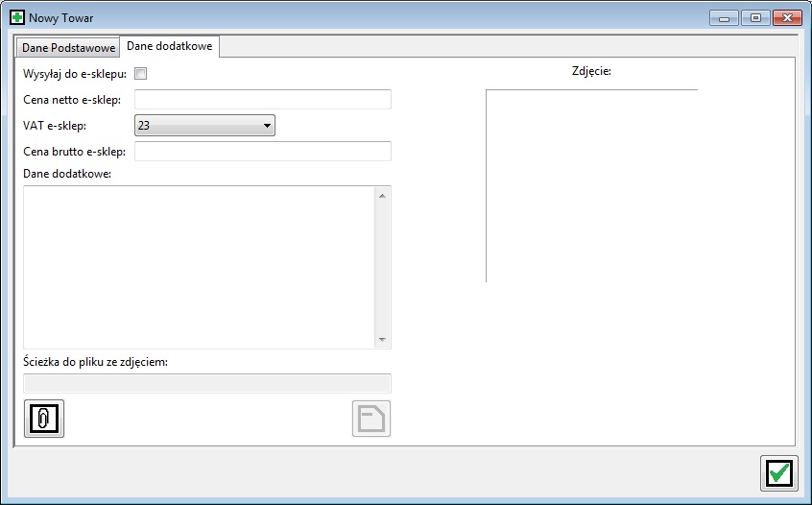Viewport: 812px width, 505px height.
Task: Click the text area scroll up arrow
Action: pos(382,196)
